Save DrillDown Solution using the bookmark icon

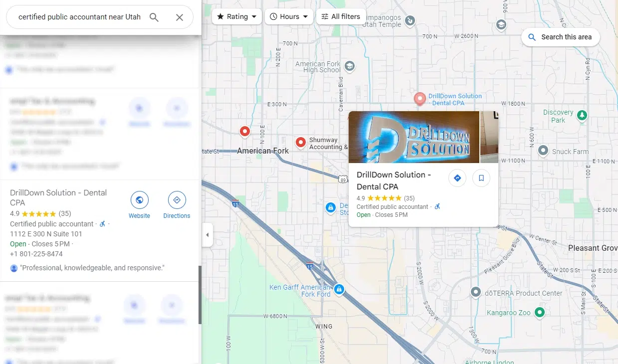click(x=481, y=178)
